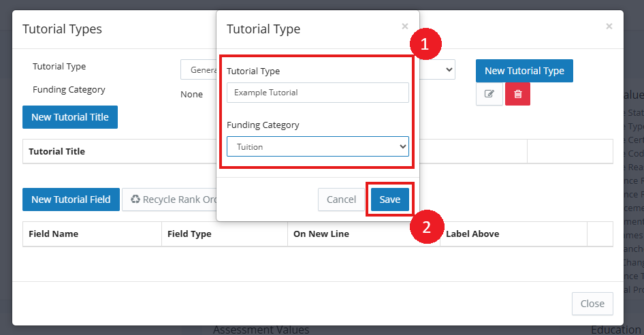The width and height of the screenshot is (644, 335).
Task: Save the tutorial type
Action: (x=390, y=200)
